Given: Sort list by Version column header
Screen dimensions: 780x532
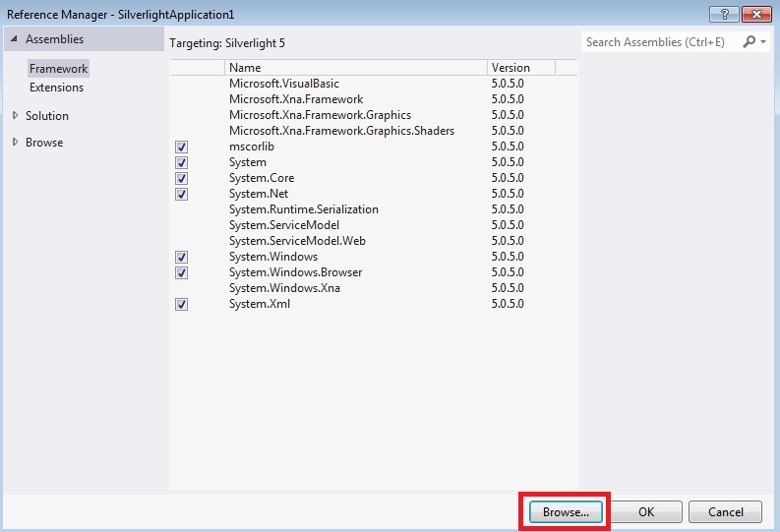Looking at the screenshot, I should pyautogui.click(x=520, y=68).
